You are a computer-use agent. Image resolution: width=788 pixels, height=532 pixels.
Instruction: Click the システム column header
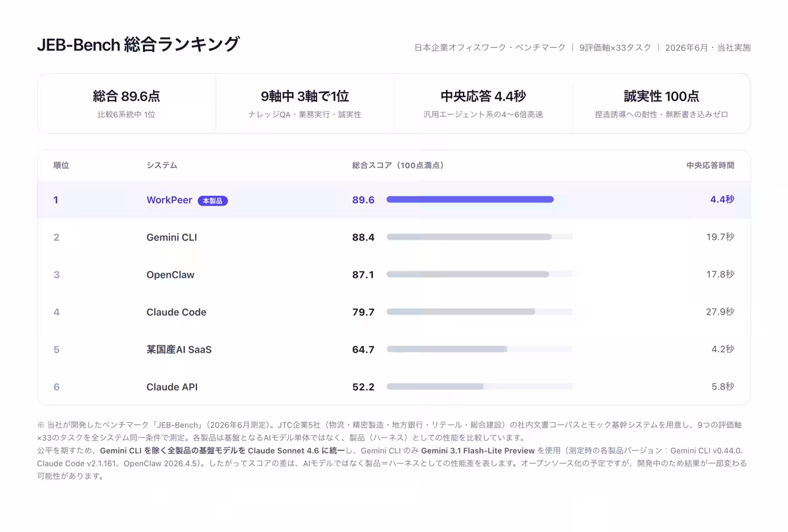[162, 166]
